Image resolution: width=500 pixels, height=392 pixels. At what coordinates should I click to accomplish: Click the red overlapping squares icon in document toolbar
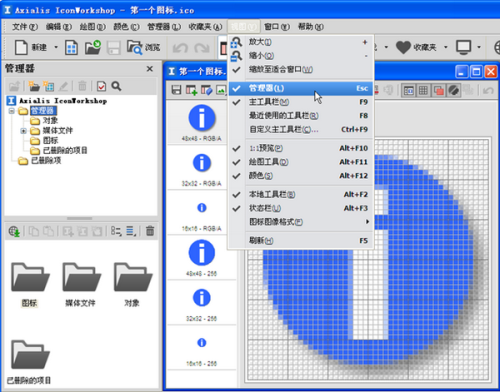click(x=438, y=90)
